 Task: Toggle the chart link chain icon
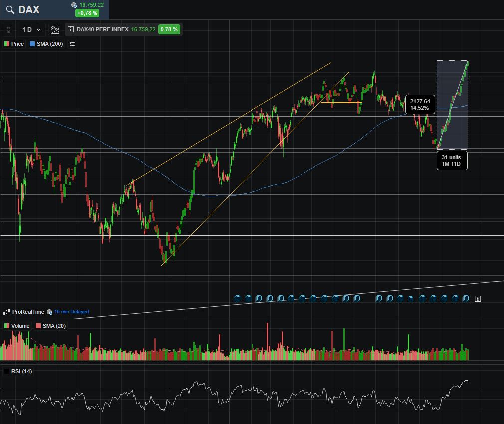point(8,30)
